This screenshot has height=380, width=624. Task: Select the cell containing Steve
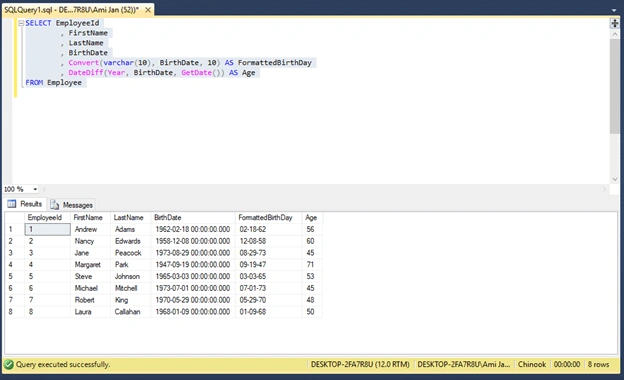(90, 277)
